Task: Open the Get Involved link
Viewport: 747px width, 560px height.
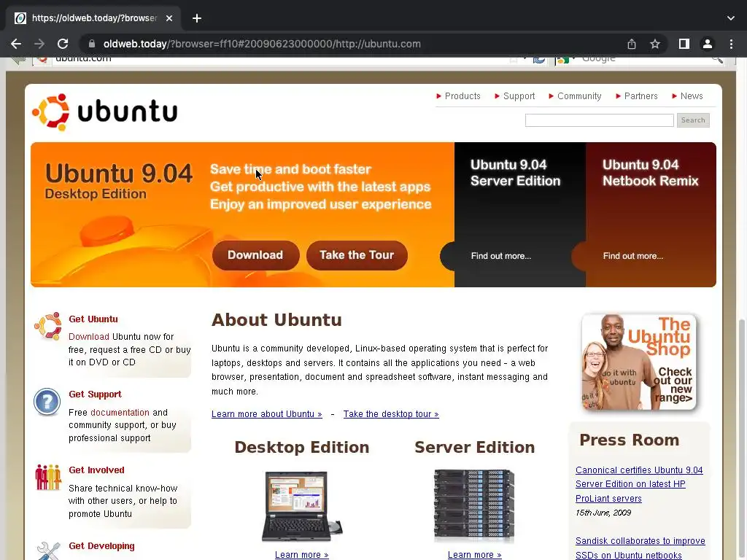Action: point(96,470)
